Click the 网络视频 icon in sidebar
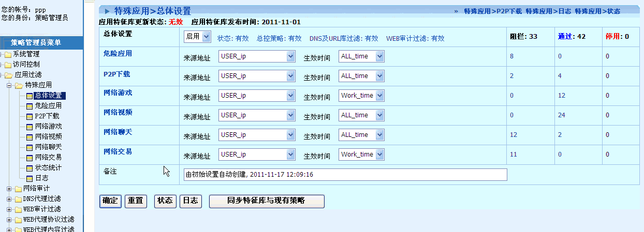This screenshot has width=644, height=232. (x=30, y=137)
